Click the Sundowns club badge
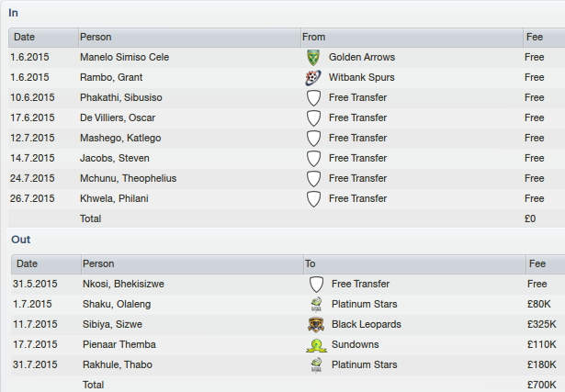The height and width of the screenshot is (392, 565). (x=316, y=345)
